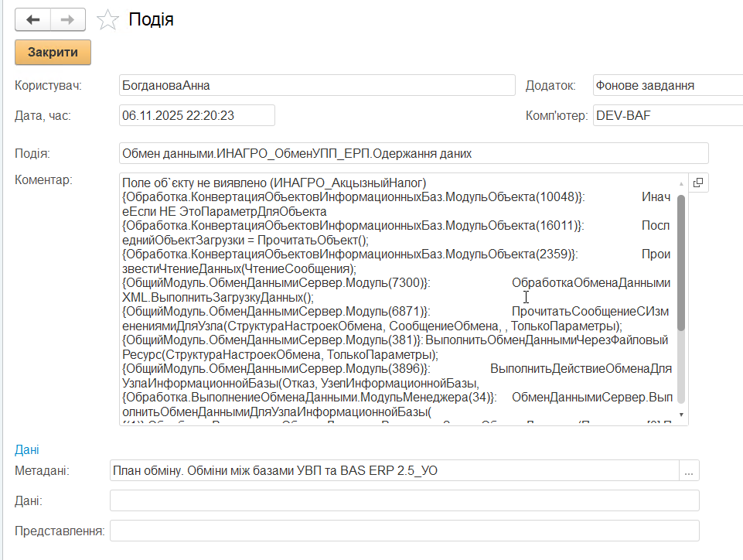Click the Додаток field Фонове завдання
The height and width of the screenshot is (560, 743).
tap(668, 85)
